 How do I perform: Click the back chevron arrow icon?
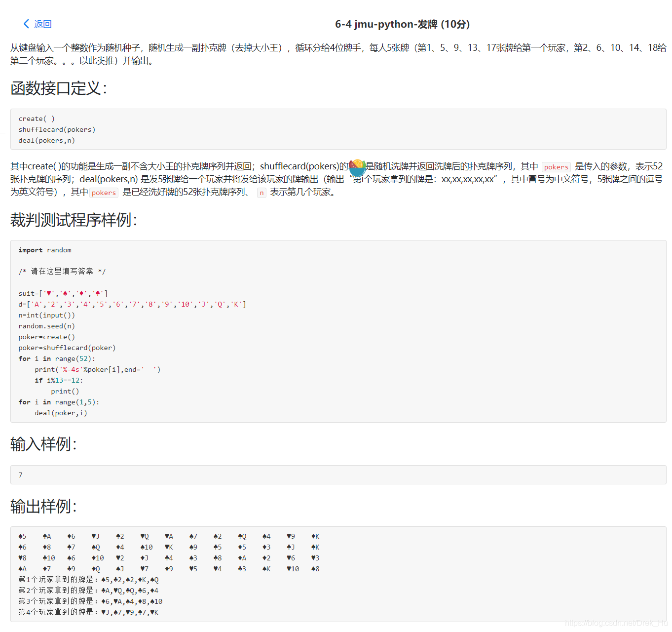26,23
